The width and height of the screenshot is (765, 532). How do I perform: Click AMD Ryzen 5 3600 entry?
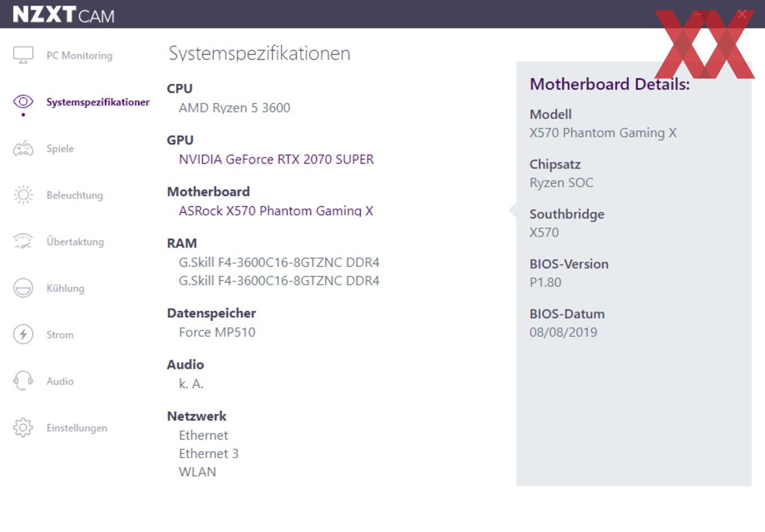[x=235, y=107]
